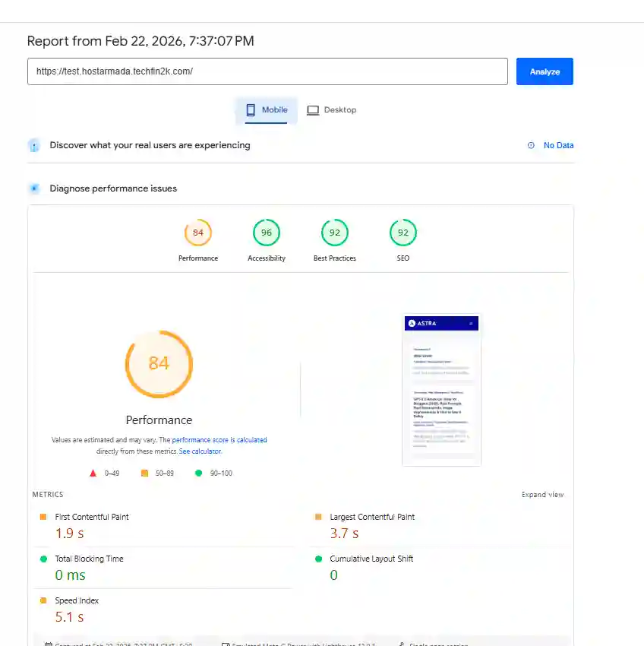Click the orange square 50–89 legend icon
Viewport: 644px width, 646px height.
point(144,473)
